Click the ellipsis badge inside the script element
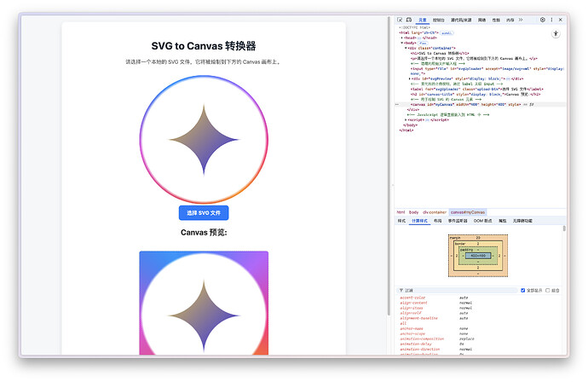Image resolution: width=588 pixels, height=382 pixels. [428, 119]
